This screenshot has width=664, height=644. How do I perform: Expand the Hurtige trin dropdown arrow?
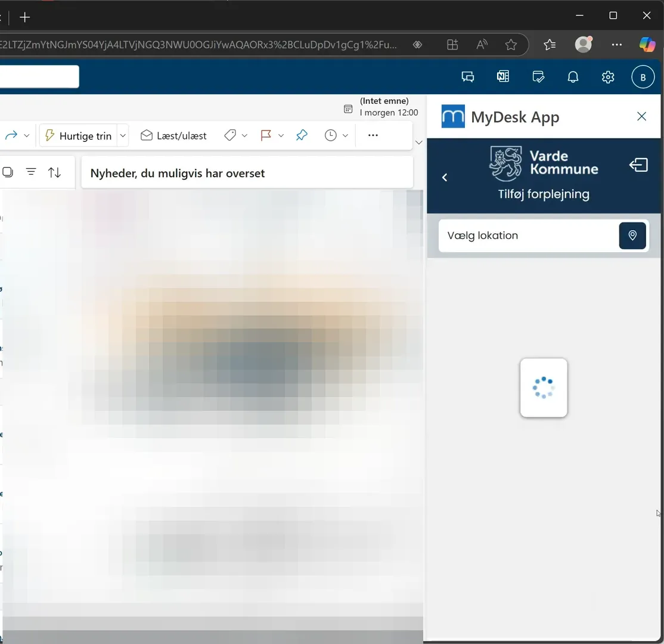pos(123,135)
